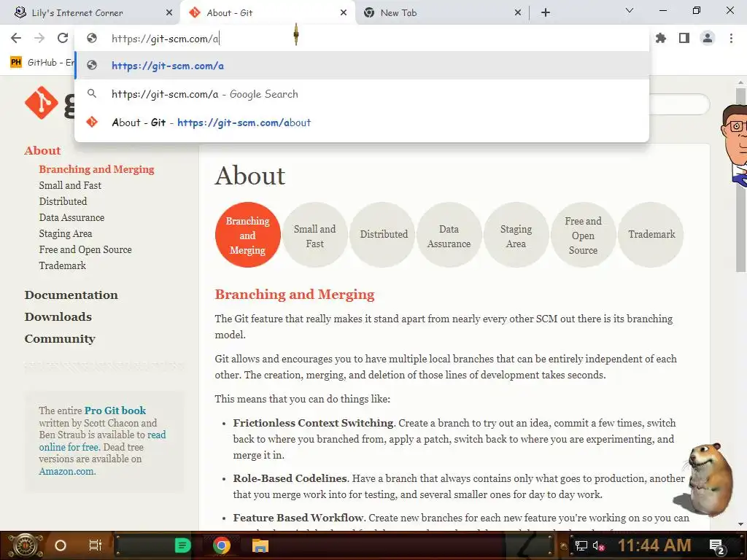747x560 pixels.
Task: Navigate to the Community section
Action: 60,338
